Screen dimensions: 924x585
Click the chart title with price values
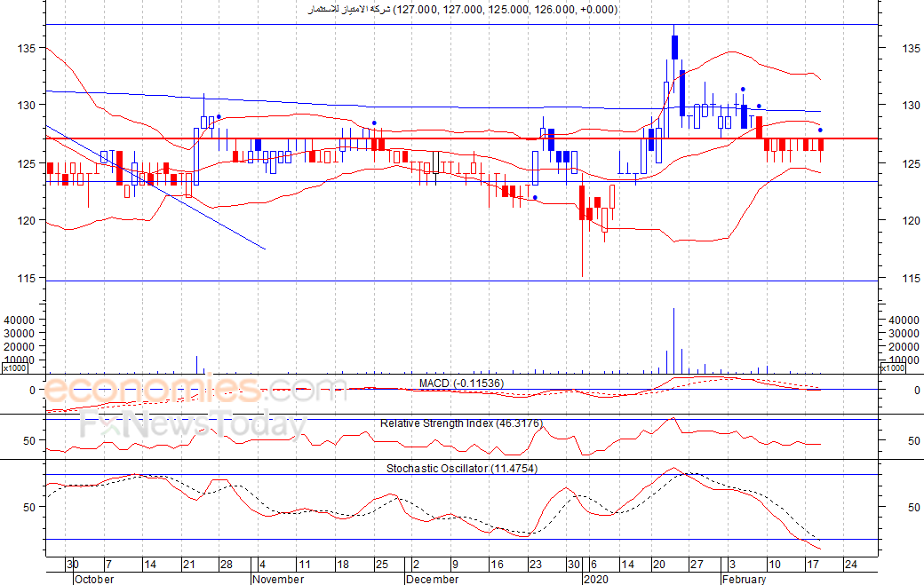[x=463, y=10]
